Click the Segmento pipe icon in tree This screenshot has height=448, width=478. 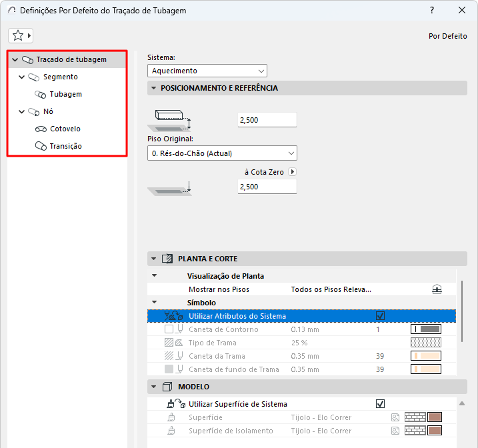(x=34, y=77)
